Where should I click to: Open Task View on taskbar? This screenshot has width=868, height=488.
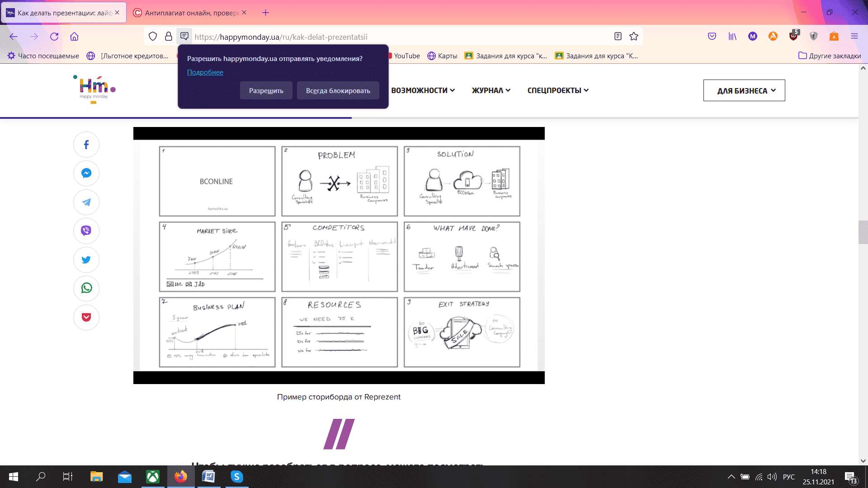click(68, 477)
